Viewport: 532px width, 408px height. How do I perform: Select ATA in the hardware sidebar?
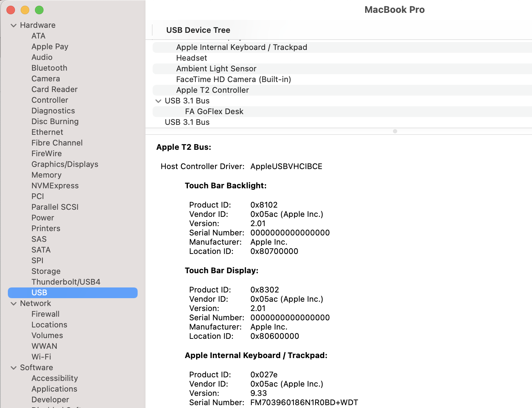coord(38,36)
